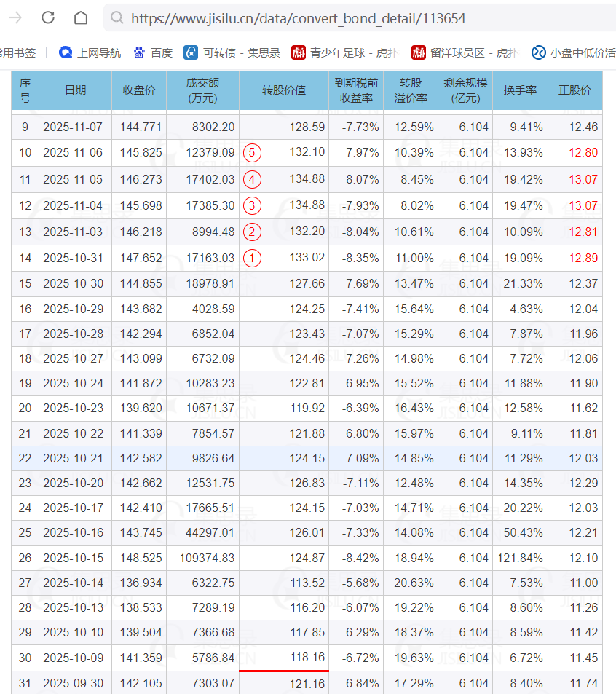Click the 转股价值 column header
The image size is (616, 694).
pos(283,90)
